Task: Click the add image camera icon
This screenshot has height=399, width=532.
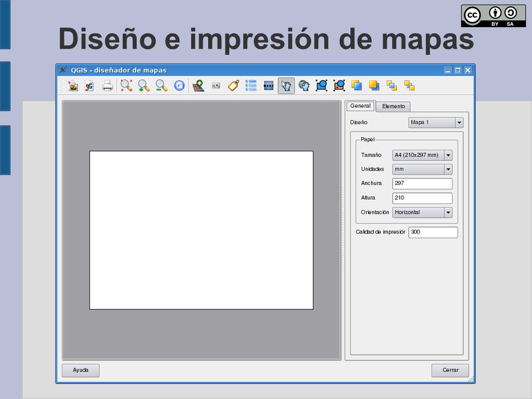Action: pyautogui.click(x=216, y=86)
